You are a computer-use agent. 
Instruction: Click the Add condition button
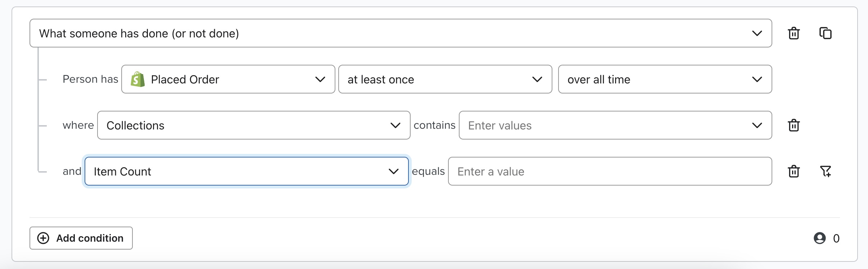(81, 238)
